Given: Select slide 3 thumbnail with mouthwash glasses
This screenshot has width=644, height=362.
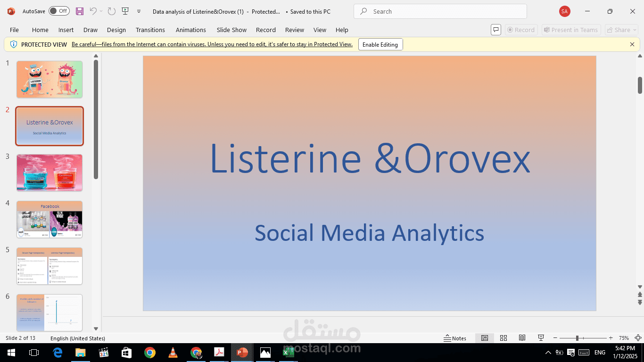Looking at the screenshot, I should tap(50, 173).
